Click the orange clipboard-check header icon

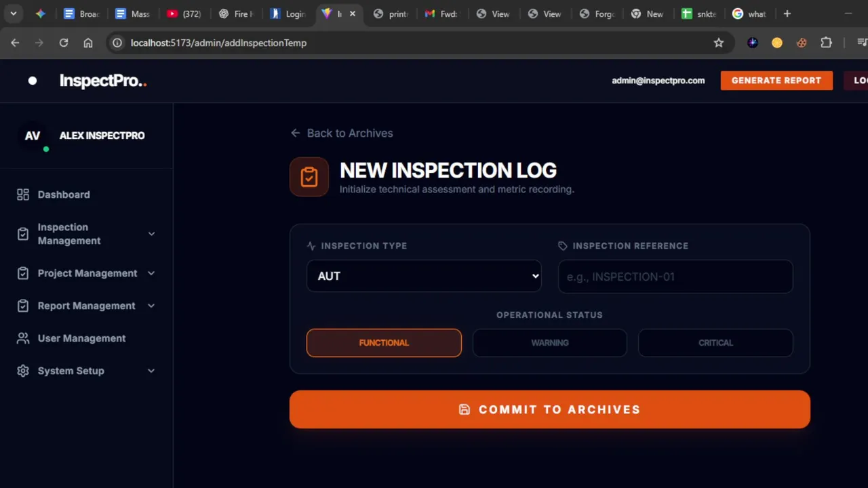click(x=309, y=177)
